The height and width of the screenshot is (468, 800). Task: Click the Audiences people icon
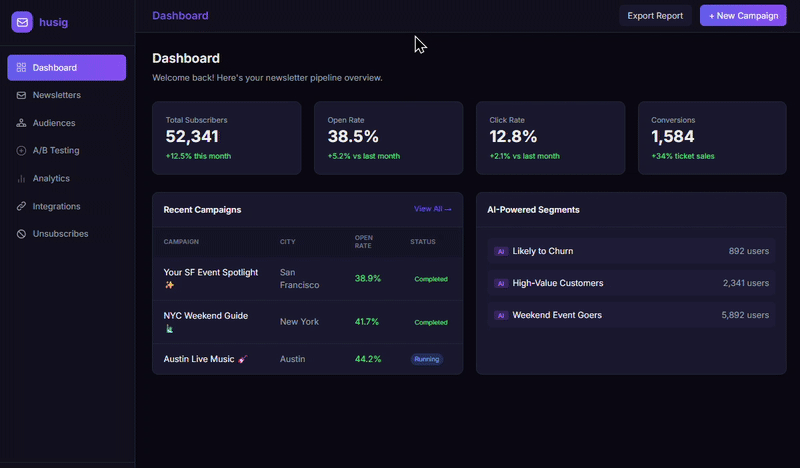pyautogui.click(x=22, y=123)
